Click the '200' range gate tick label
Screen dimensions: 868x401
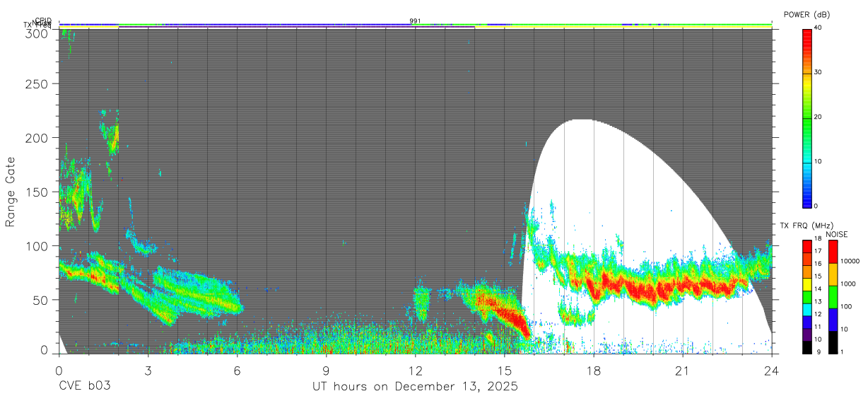click(x=37, y=138)
